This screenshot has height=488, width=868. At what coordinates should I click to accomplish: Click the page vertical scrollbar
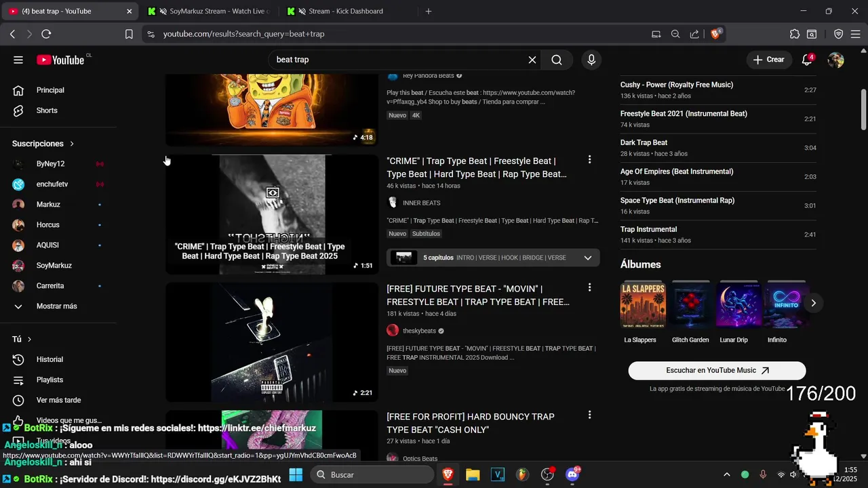[863, 109]
